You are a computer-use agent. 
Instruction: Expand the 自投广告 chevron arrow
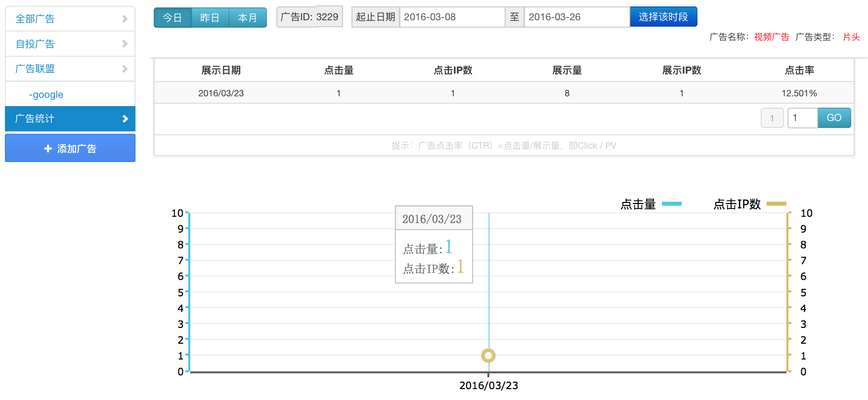pos(125,44)
